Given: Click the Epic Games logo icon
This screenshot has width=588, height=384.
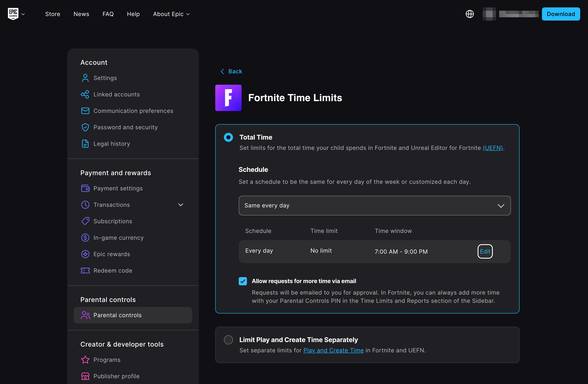Looking at the screenshot, I should [13, 14].
